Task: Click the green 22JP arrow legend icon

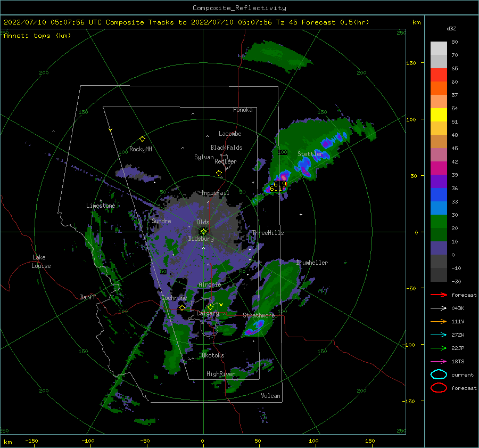Action: coord(439,348)
